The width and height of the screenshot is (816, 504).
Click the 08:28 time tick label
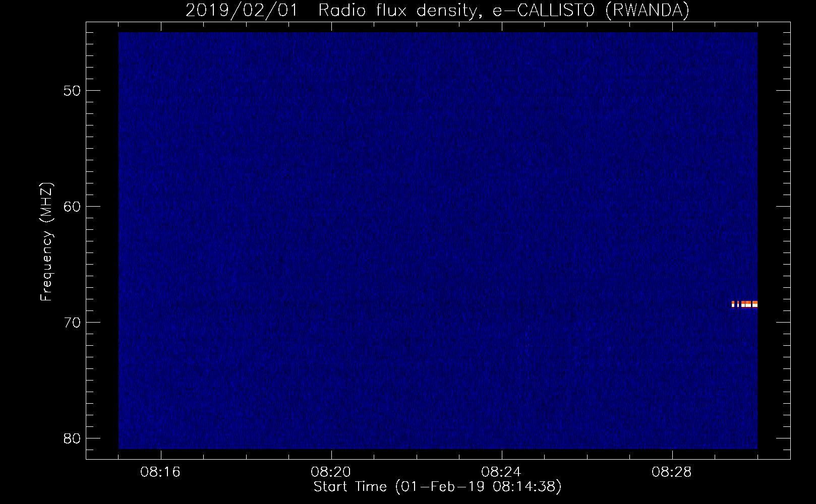point(672,472)
